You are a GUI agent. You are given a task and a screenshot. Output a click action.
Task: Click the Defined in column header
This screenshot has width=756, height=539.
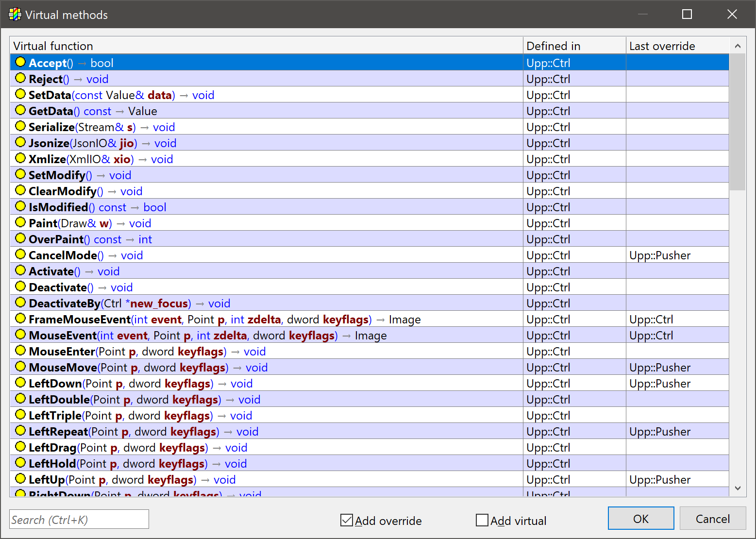574,46
